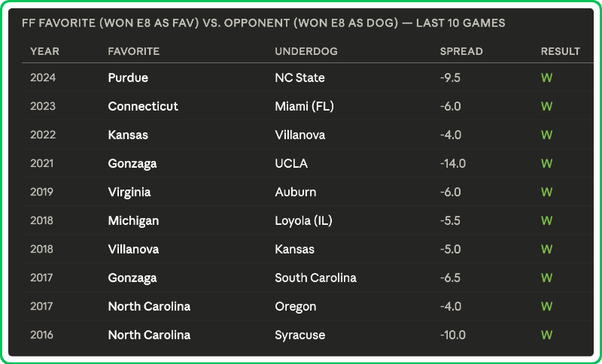Click the Connecticut favorite entry
Image resolution: width=602 pixels, height=364 pixels.
143,107
